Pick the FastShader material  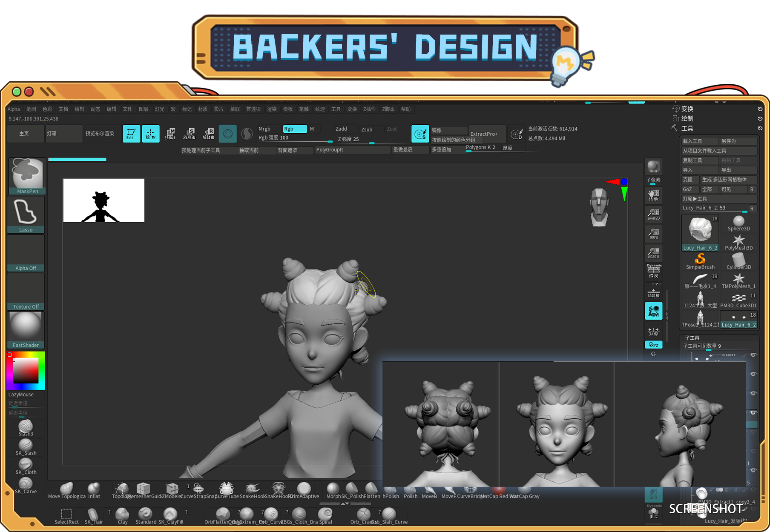[x=26, y=330]
